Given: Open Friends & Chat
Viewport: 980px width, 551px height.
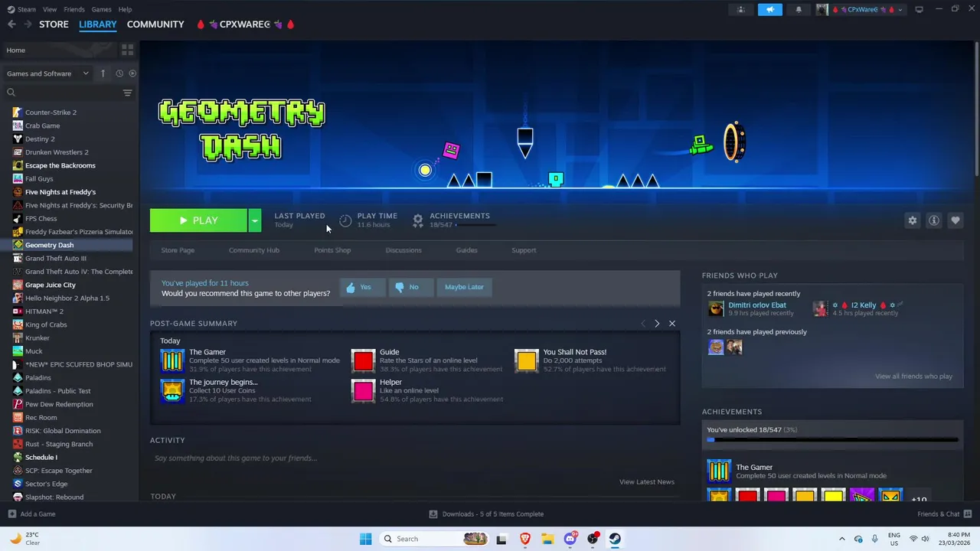Looking at the screenshot, I should pos(944,514).
